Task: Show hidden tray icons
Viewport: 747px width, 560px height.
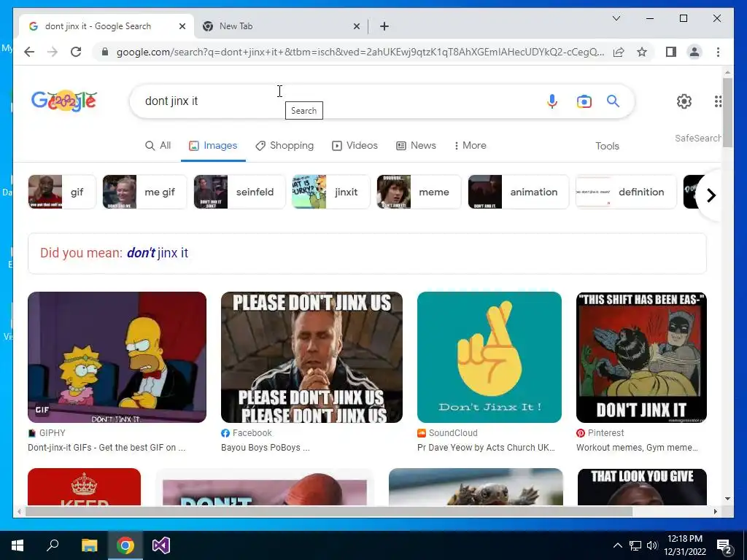Action: tap(617, 545)
